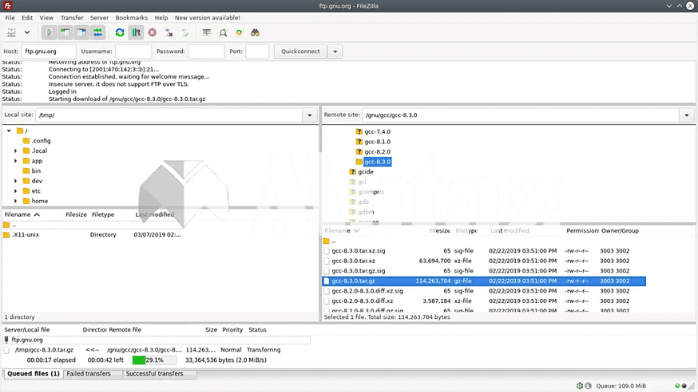The height and width of the screenshot is (392, 698).
Task: Refresh file and folder lists
Action: point(119,32)
